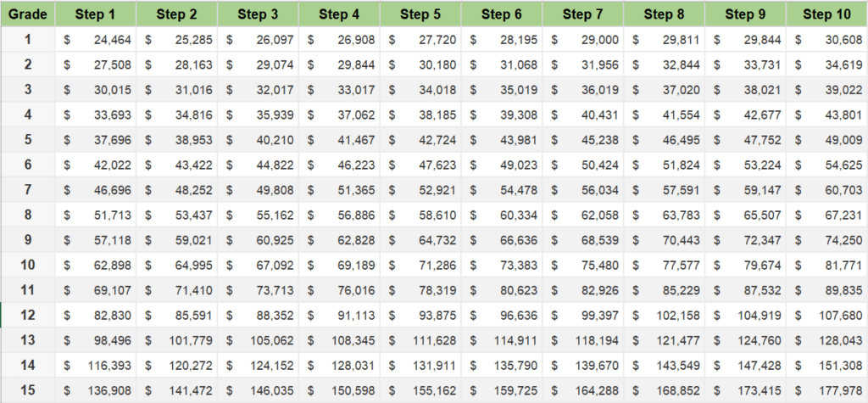868x403 pixels.
Task: Click the Step 10 column header
Action: 827,14
